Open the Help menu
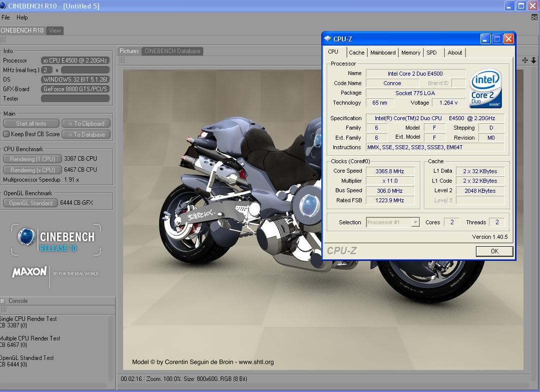The height and width of the screenshot is (392, 540). coord(22,17)
